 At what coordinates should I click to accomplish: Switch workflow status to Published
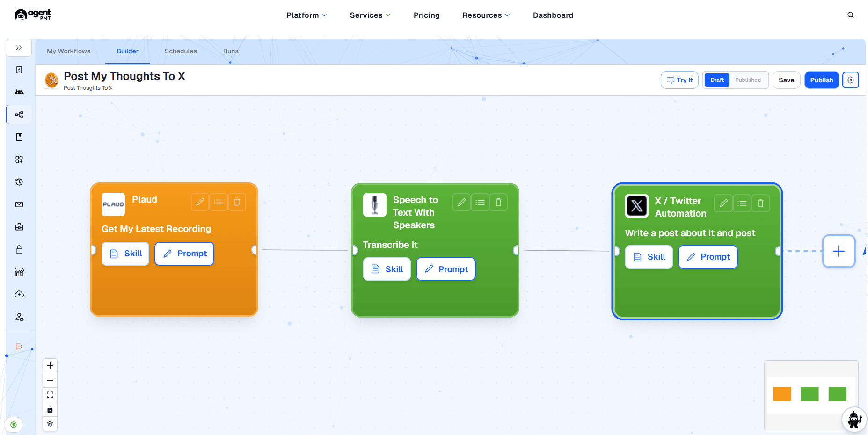[748, 80]
